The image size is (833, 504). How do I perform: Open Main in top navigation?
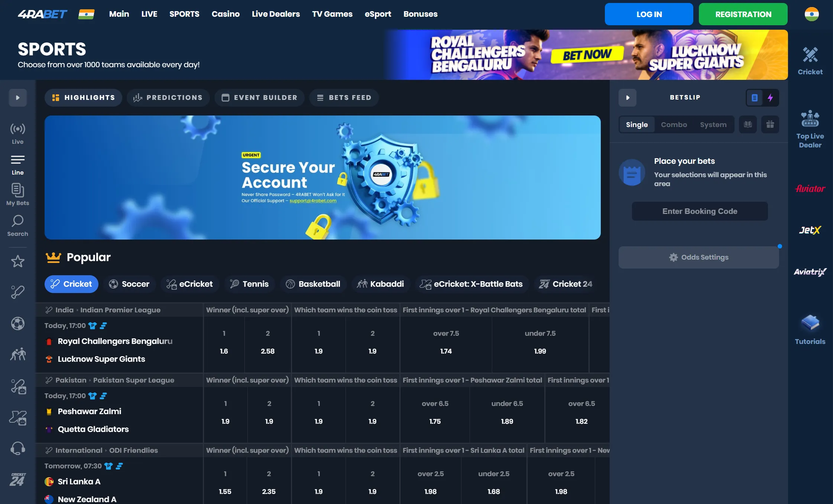pyautogui.click(x=119, y=14)
